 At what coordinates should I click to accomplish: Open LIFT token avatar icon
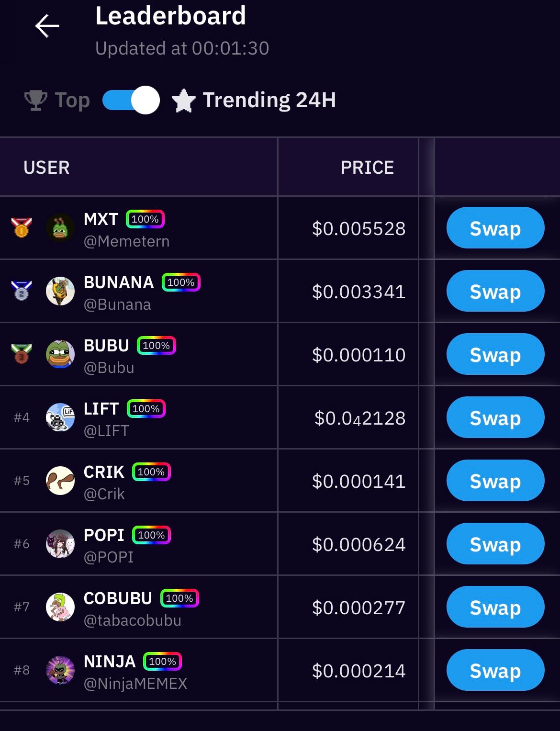60,417
